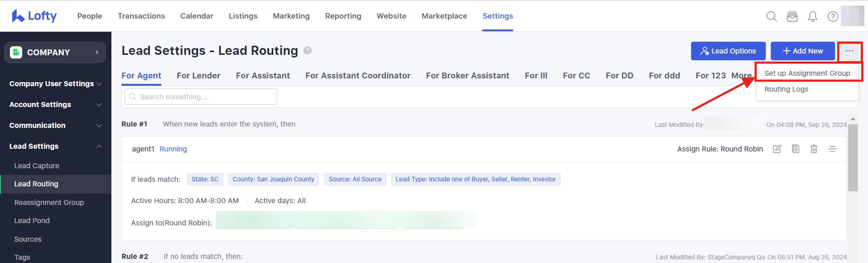868x263 pixels.
Task: Click the Lofty logo
Action: point(34,16)
